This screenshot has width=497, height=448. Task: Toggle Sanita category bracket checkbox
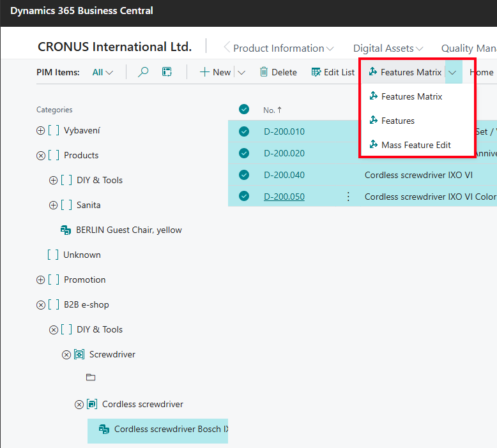[x=66, y=205]
